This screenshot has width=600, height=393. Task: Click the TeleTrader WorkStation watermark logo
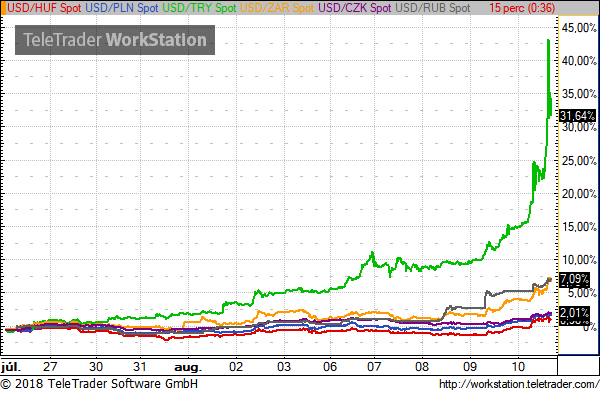(x=115, y=40)
